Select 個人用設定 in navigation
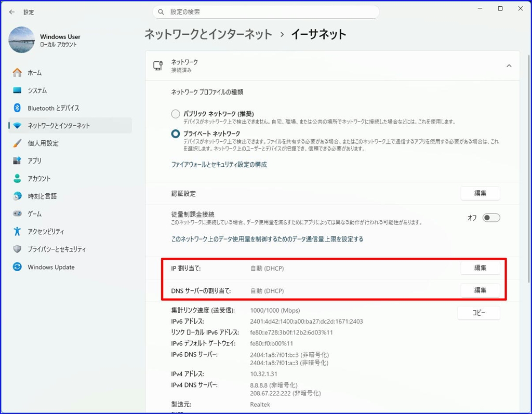 70,143
